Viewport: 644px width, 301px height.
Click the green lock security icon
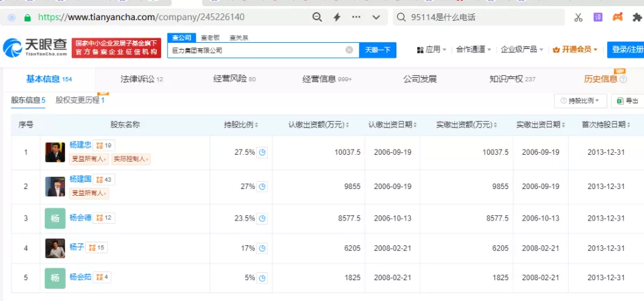tap(28, 17)
